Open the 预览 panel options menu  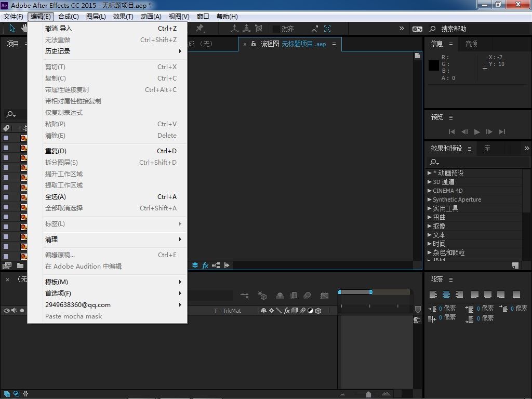(x=451, y=118)
